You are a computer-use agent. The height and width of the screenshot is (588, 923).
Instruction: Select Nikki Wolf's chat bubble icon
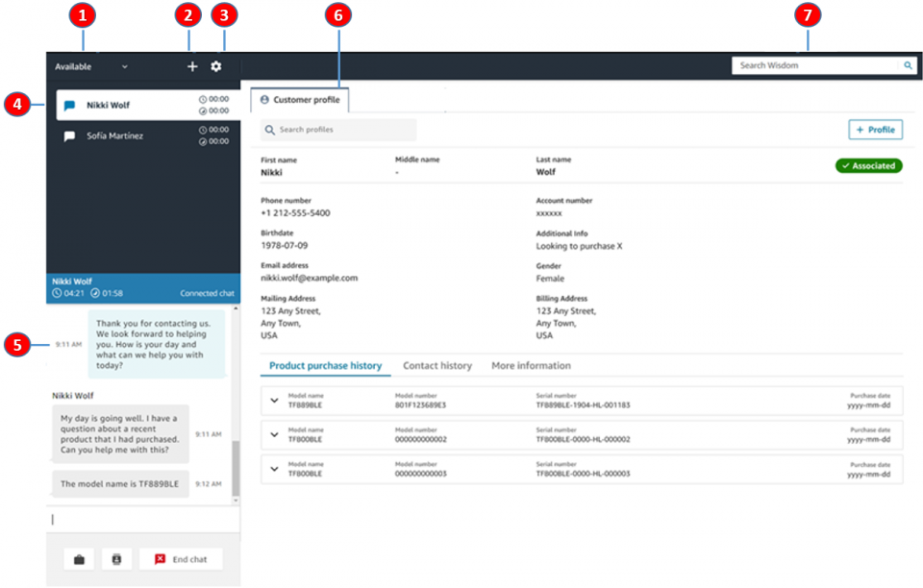[x=69, y=104]
